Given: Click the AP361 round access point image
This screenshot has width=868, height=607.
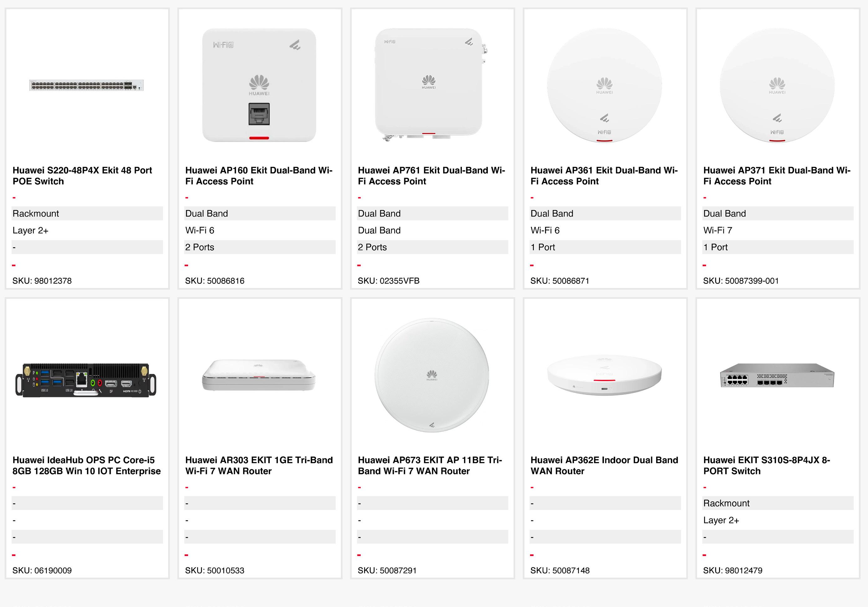Looking at the screenshot, I should [x=604, y=85].
